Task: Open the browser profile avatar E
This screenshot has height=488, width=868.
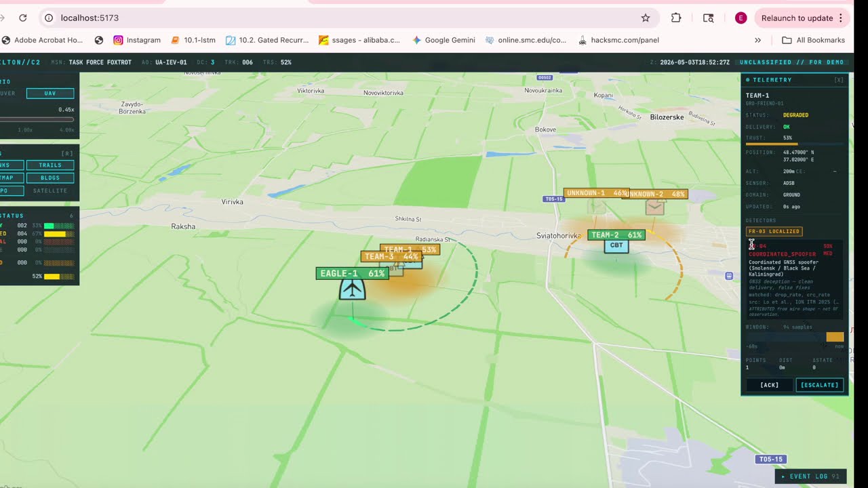Action: click(x=741, y=18)
